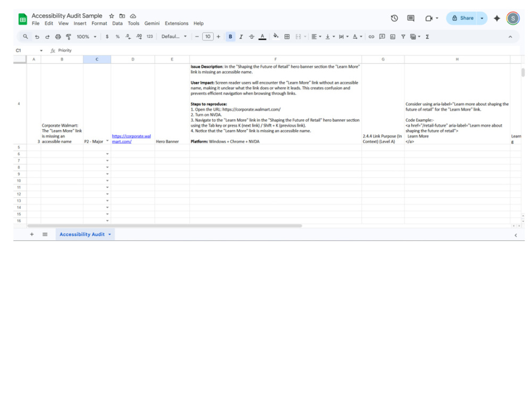Image resolution: width=532 pixels, height=399 pixels.
Task: Open the Gemini sparkle icon
Action: coord(497,18)
